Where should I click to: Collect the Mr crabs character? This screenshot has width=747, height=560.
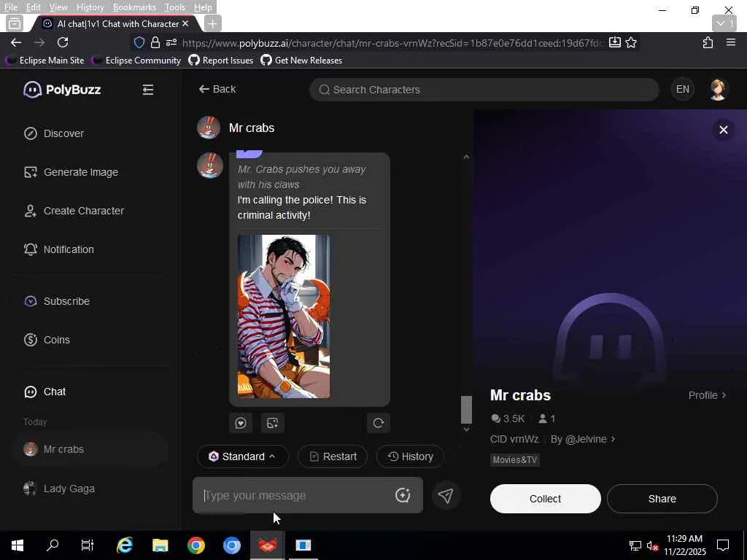click(546, 499)
